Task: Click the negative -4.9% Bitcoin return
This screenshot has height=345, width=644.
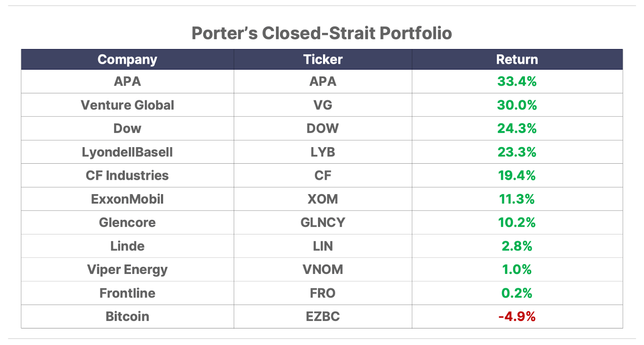Action: click(x=517, y=316)
